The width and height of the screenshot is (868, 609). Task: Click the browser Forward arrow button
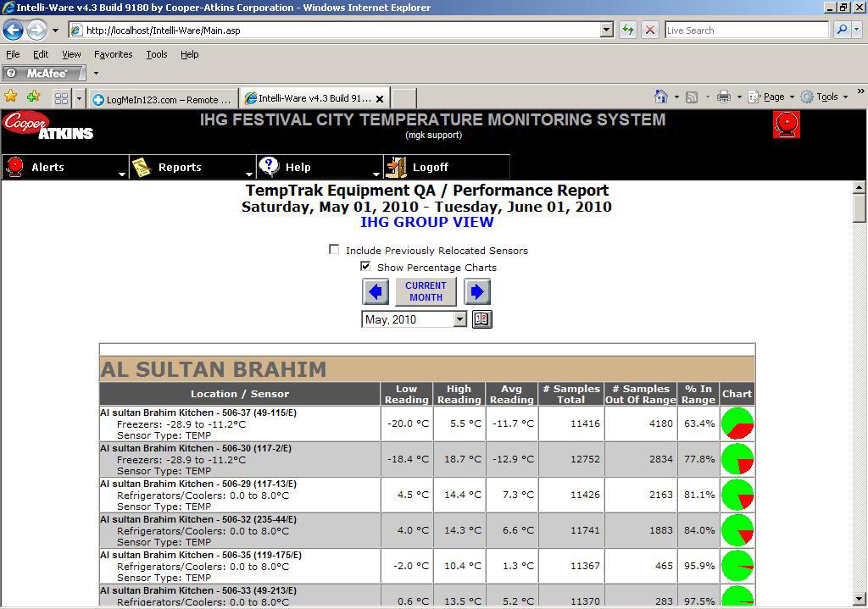[36, 30]
